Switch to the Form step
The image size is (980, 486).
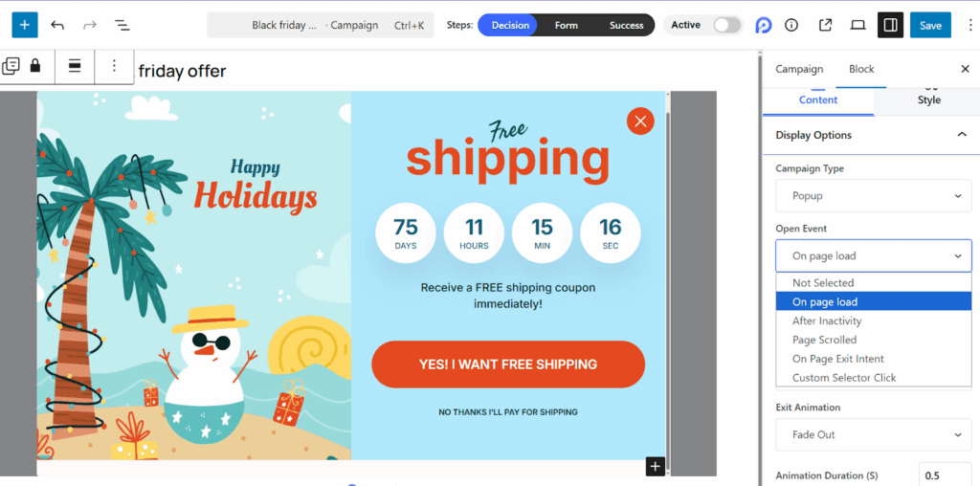567,25
